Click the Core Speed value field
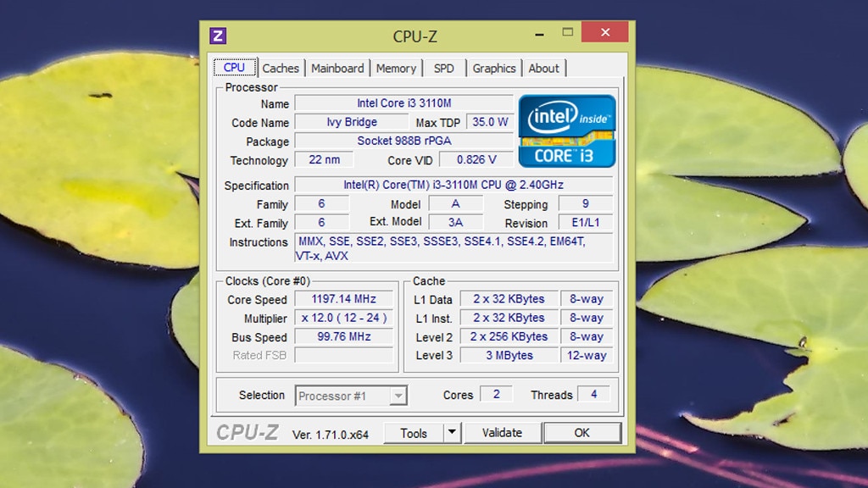868x488 pixels. (x=343, y=298)
